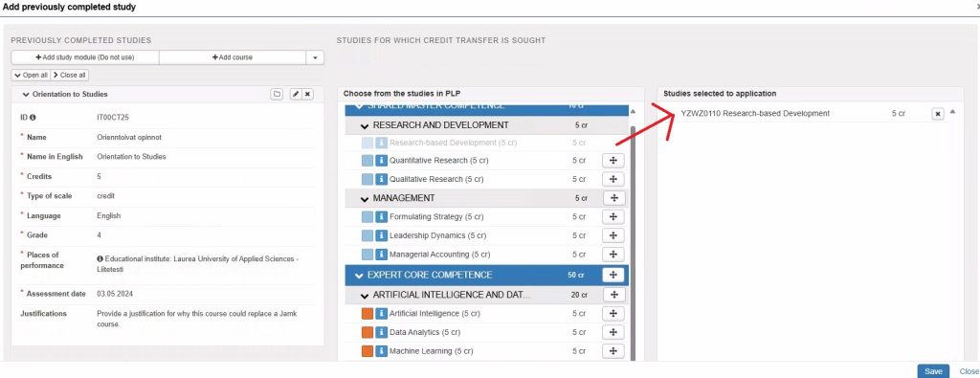Click the Add course button
This screenshot has width=980, height=378.
(233, 57)
